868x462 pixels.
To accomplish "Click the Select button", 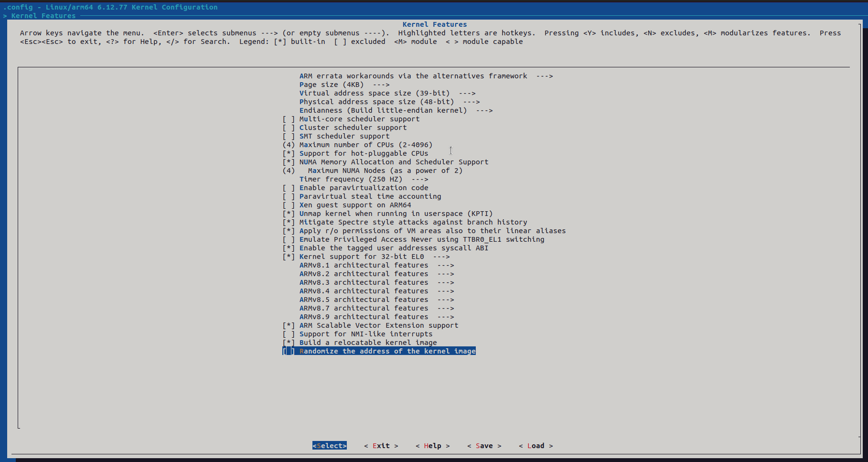I will pyautogui.click(x=330, y=446).
